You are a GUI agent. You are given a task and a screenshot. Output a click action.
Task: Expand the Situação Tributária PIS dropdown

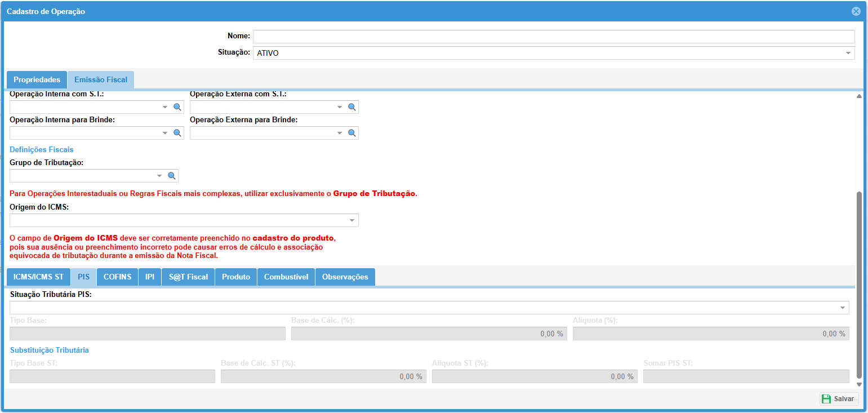coord(843,308)
